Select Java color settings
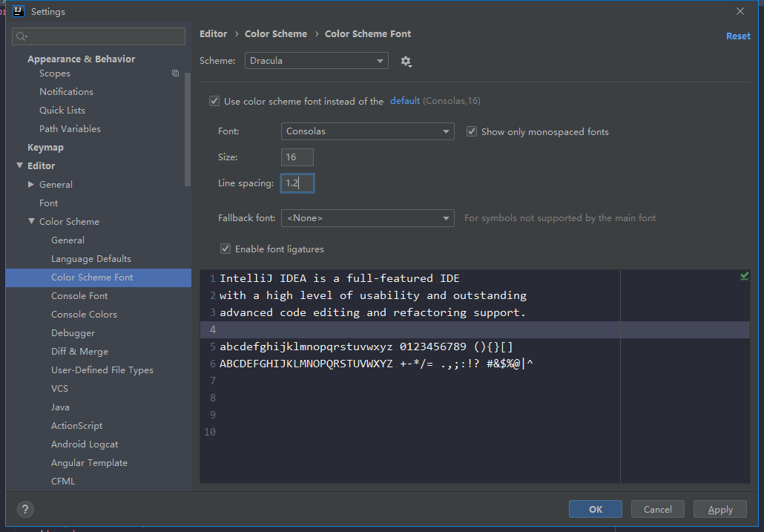 click(x=60, y=407)
